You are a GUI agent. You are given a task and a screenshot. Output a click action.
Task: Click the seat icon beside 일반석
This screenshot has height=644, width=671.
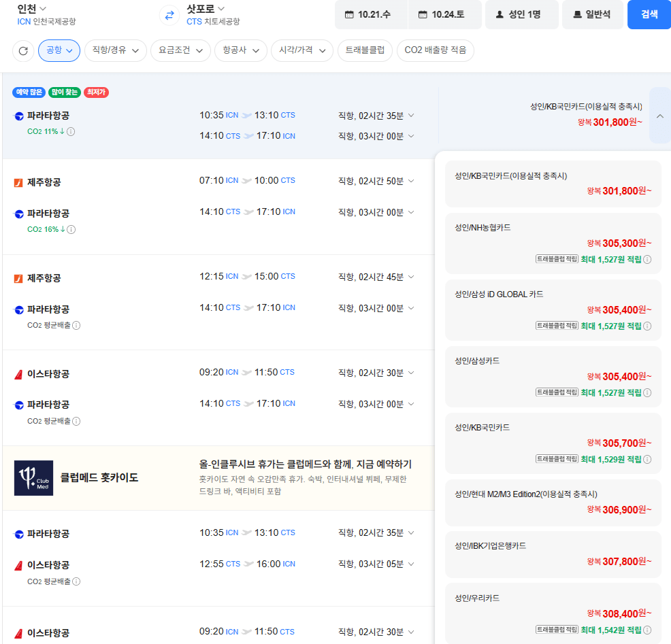[x=577, y=14]
